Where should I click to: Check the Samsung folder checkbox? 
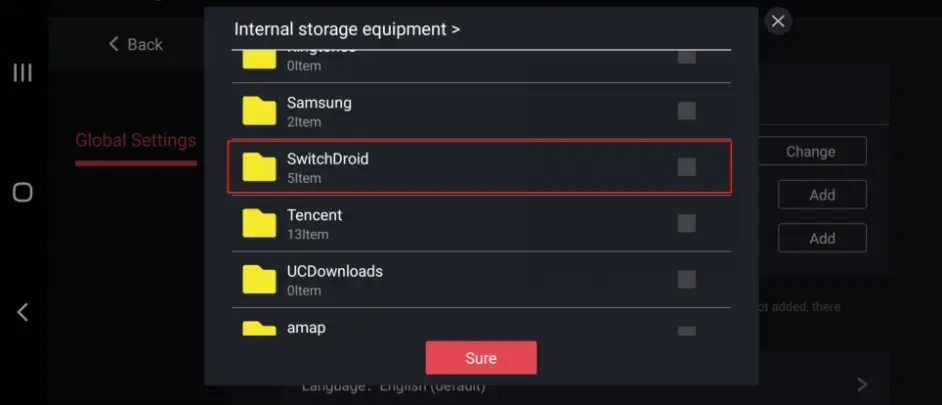(687, 110)
